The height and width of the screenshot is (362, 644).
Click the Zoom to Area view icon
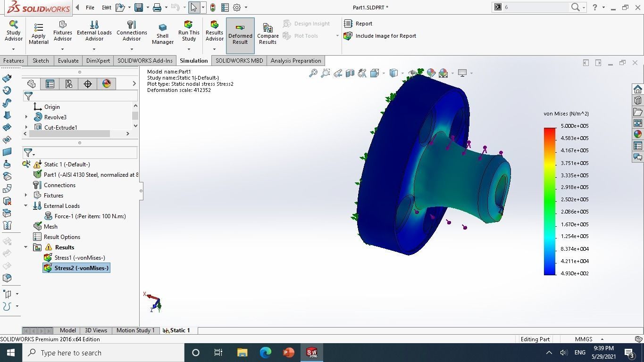click(326, 73)
